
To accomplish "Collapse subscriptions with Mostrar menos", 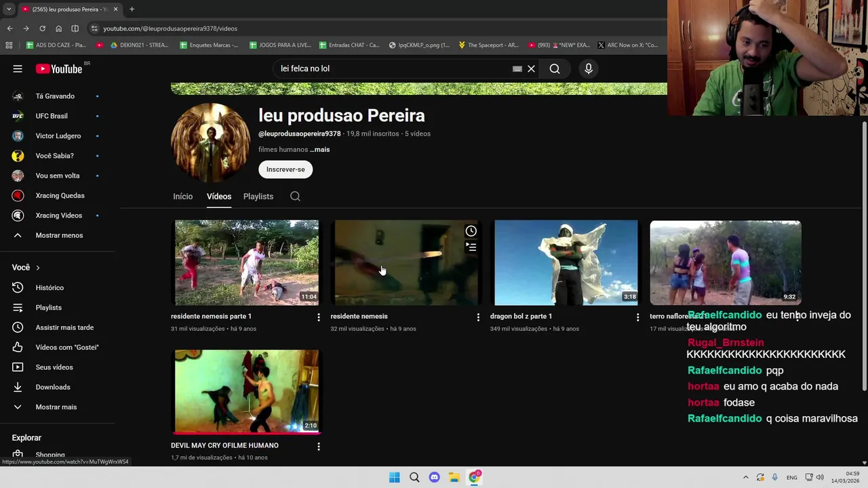I will pos(58,235).
